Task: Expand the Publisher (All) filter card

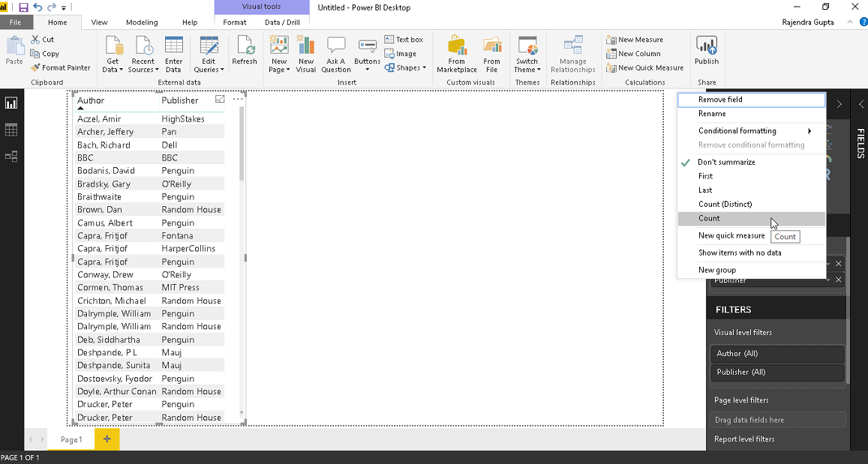Action: 777,373
